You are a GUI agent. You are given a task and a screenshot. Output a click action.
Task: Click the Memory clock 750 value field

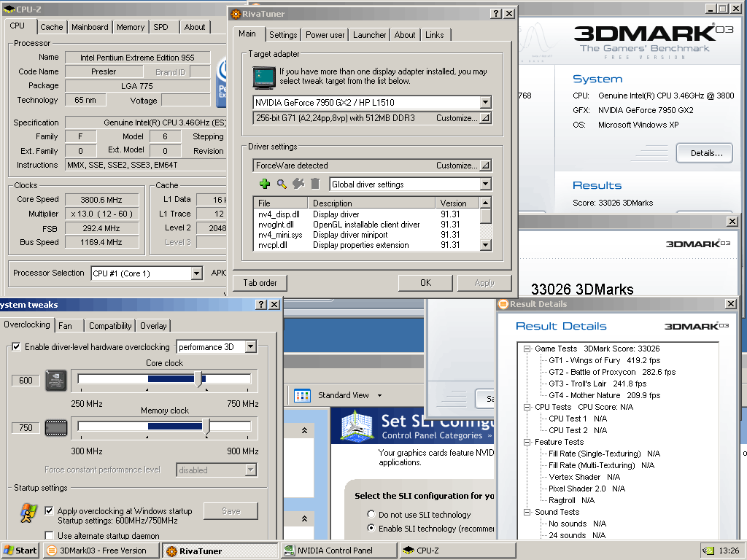[x=26, y=427]
